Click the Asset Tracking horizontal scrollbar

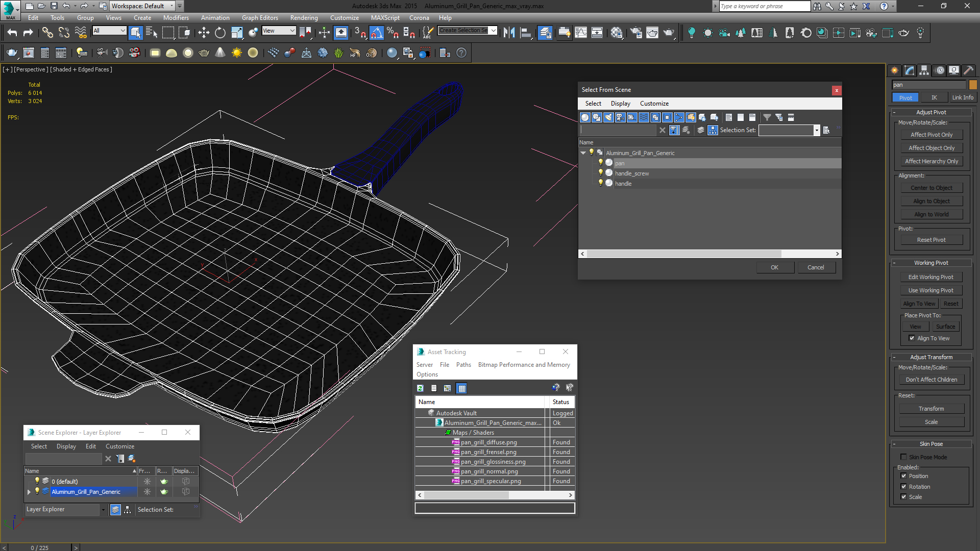pyautogui.click(x=468, y=495)
